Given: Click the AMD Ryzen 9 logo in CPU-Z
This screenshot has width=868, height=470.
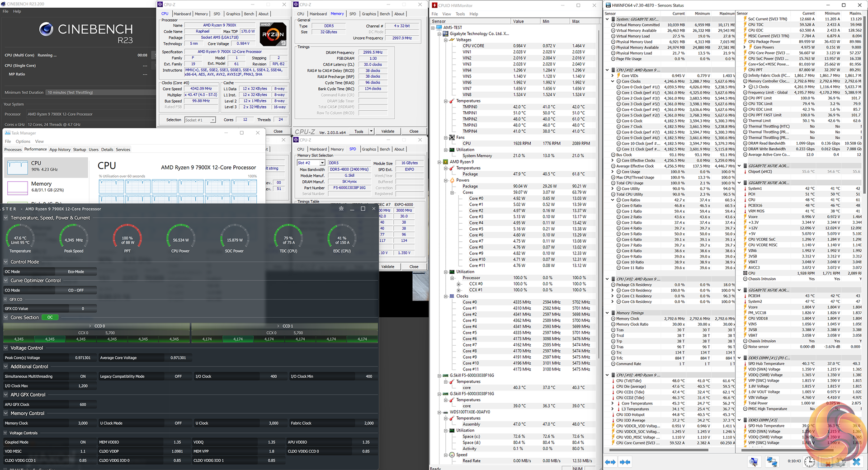Looking at the screenshot, I should click(x=273, y=34).
